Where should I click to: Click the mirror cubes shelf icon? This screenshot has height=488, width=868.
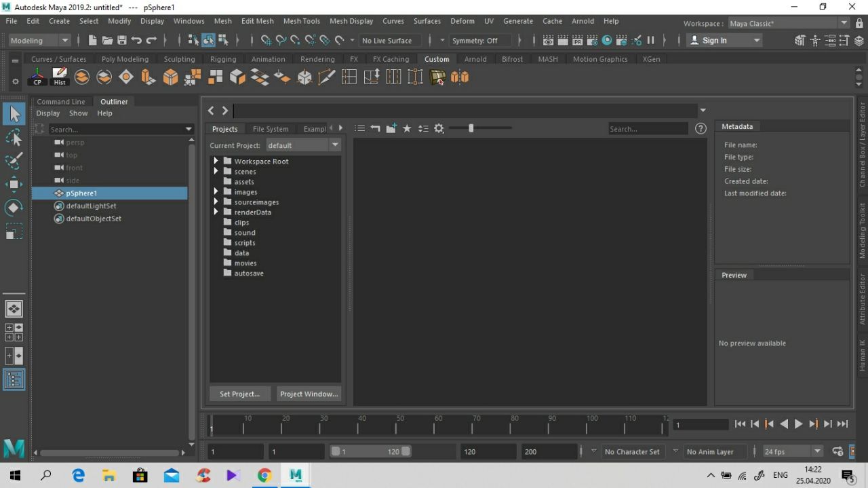coord(460,77)
